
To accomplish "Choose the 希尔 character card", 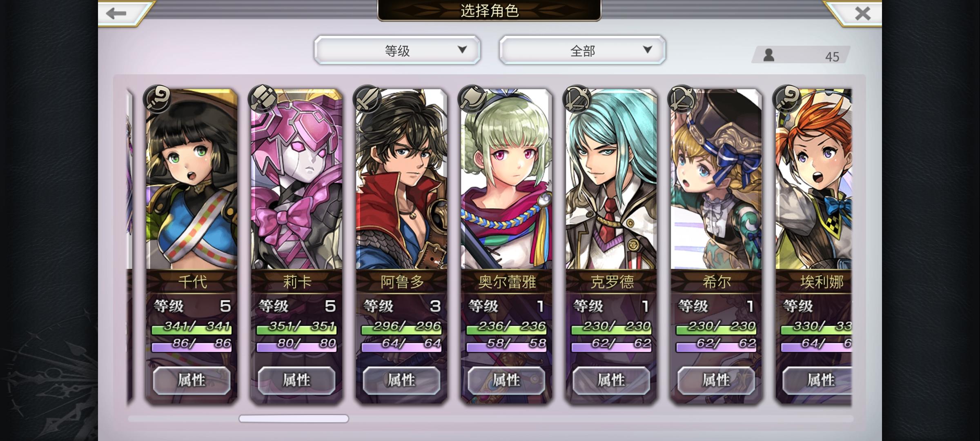I will (x=716, y=245).
